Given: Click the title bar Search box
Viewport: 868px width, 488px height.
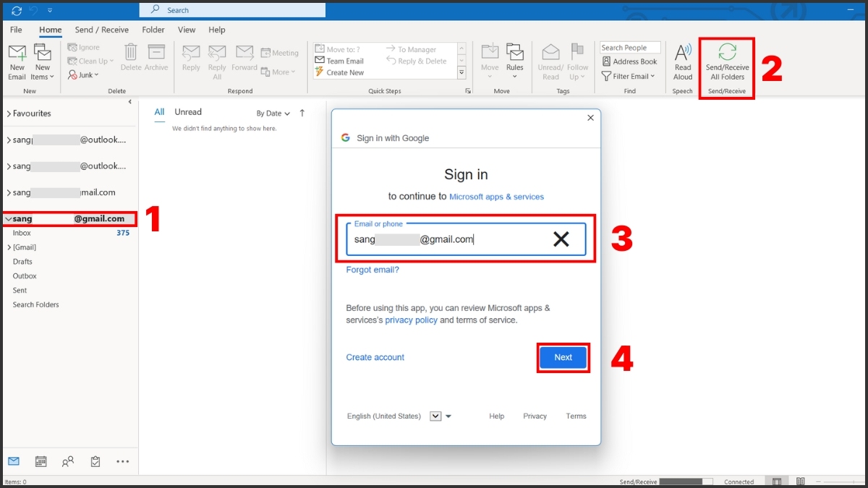Looking at the screenshot, I should 232,10.
